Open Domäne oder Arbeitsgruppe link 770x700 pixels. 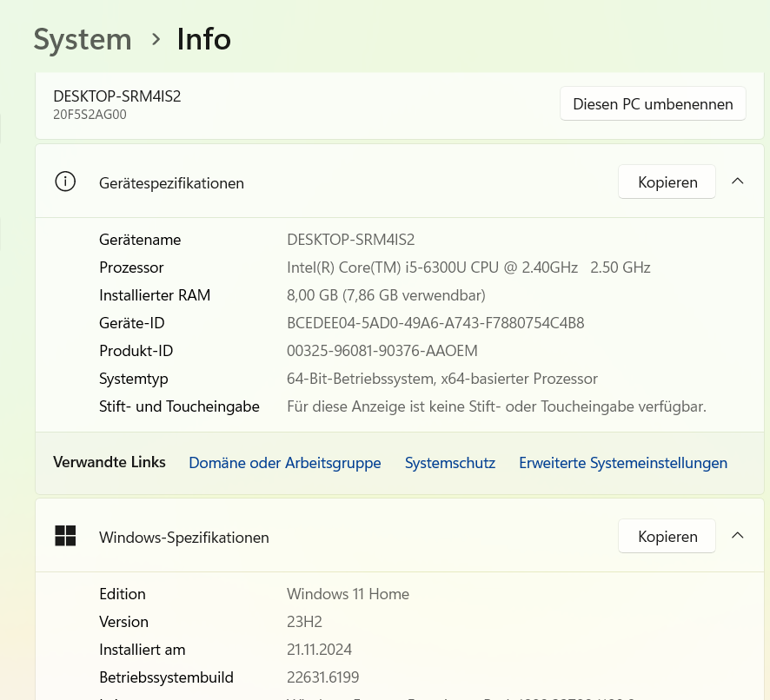pyautogui.click(x=285, y=462)
